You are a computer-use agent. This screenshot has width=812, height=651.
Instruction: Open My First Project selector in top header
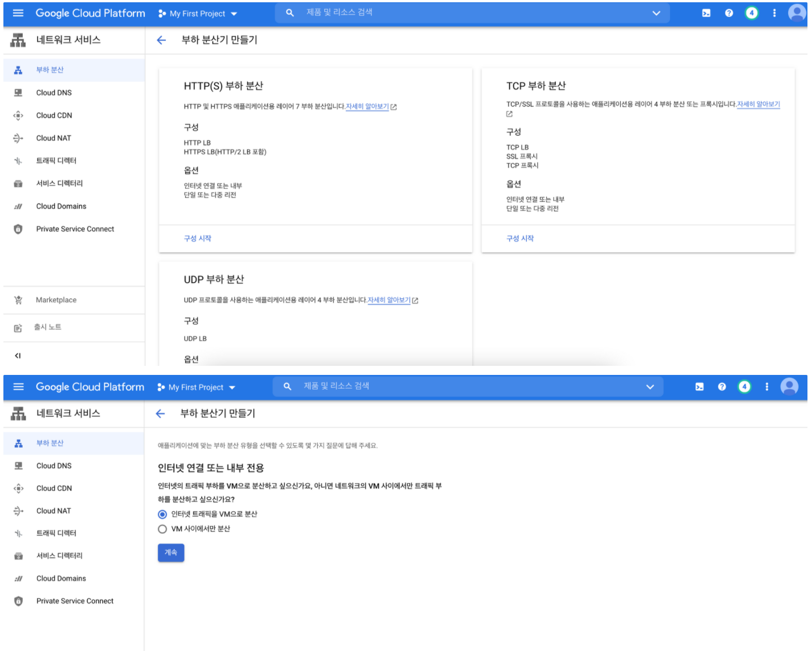pos(198,14)
